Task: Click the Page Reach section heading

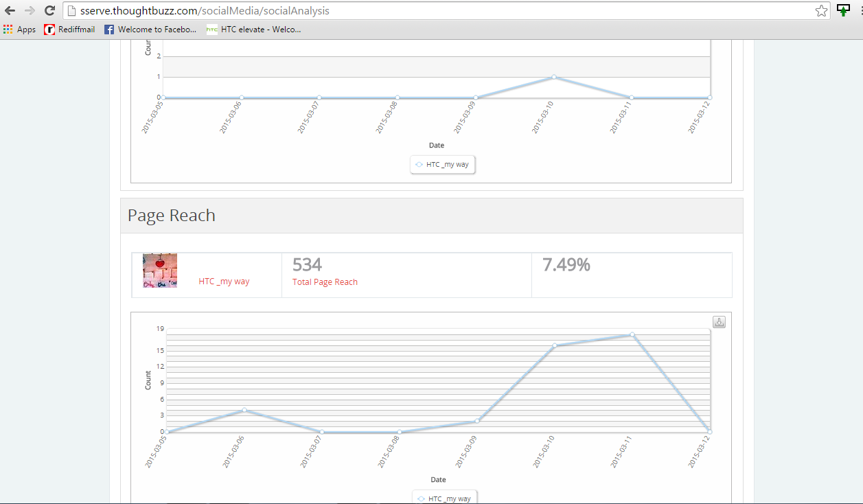Action: click(172, 216)
